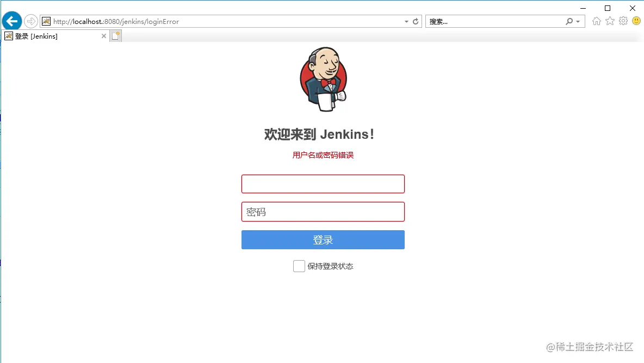Select the 登录 [Jenkins] tab
Screen dimensions: 644x363
(55, 36)
